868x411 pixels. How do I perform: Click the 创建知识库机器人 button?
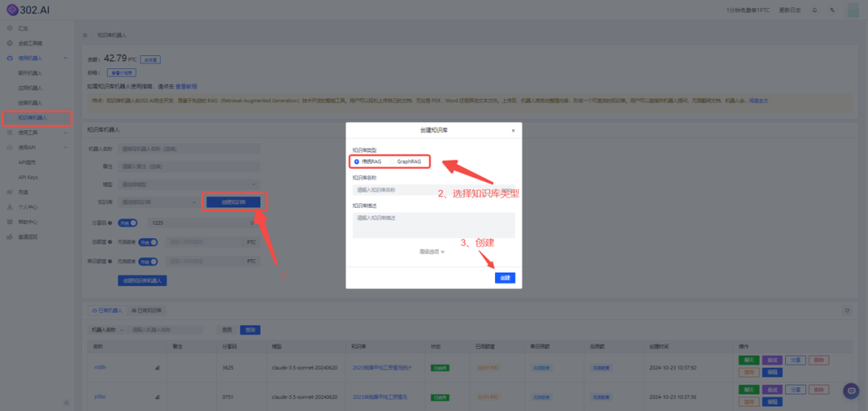pos(142,280)
